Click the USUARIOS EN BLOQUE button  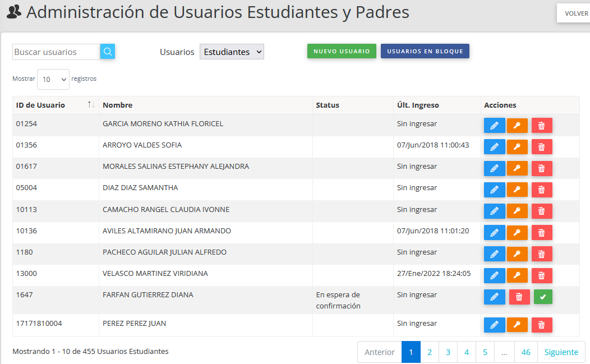pyautogui.click(x=425, y=51)
